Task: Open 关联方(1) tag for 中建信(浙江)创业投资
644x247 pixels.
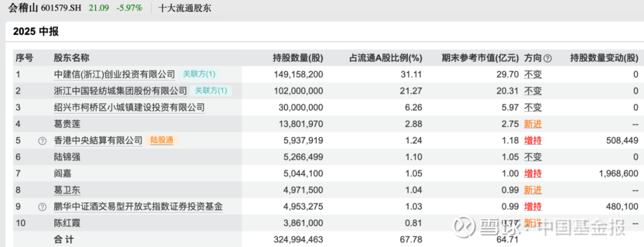Action: click(199, 74)
